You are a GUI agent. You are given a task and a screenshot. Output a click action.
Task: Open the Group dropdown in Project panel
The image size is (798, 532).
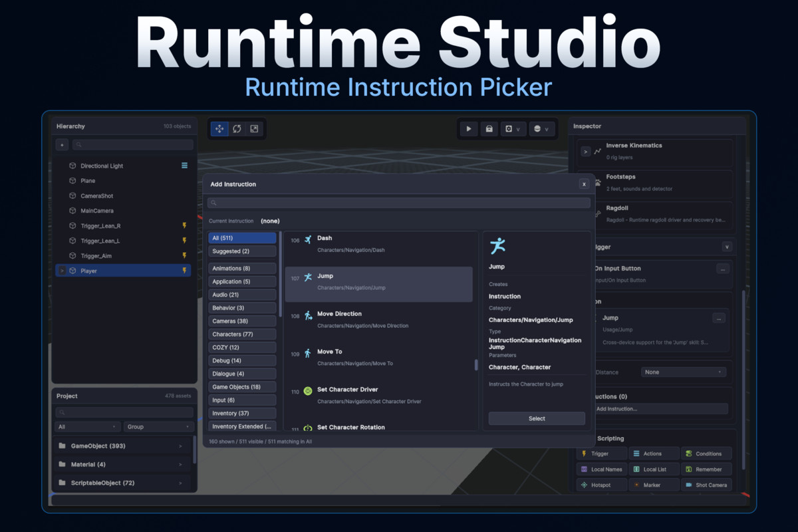[x=158, y=427]
